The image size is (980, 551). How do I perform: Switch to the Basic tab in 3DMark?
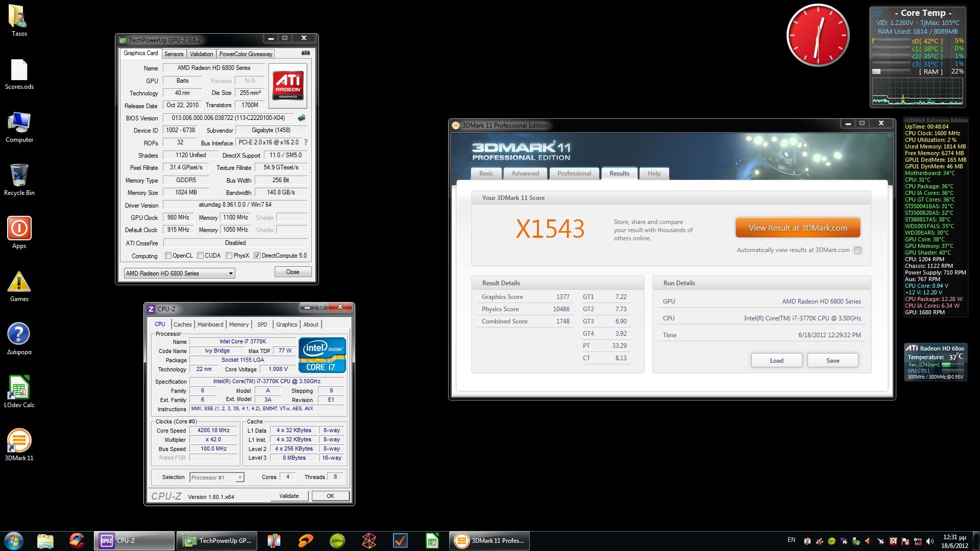pos(486,173)
